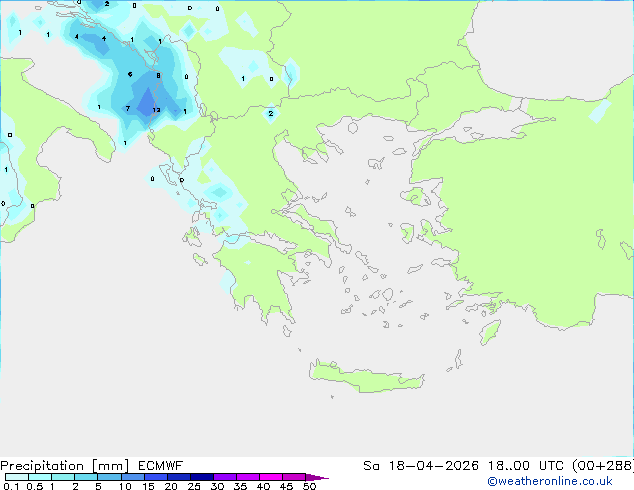Viewport: 634px width, 490px height.
Task: Pick the 15–20 mm legend swatch
Action: (155, 477)
